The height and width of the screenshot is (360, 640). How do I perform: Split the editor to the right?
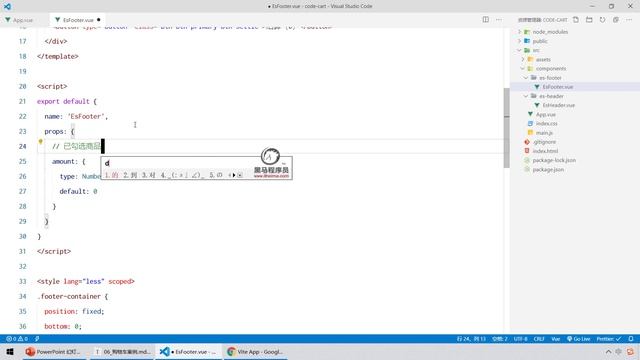pos(485,20)
